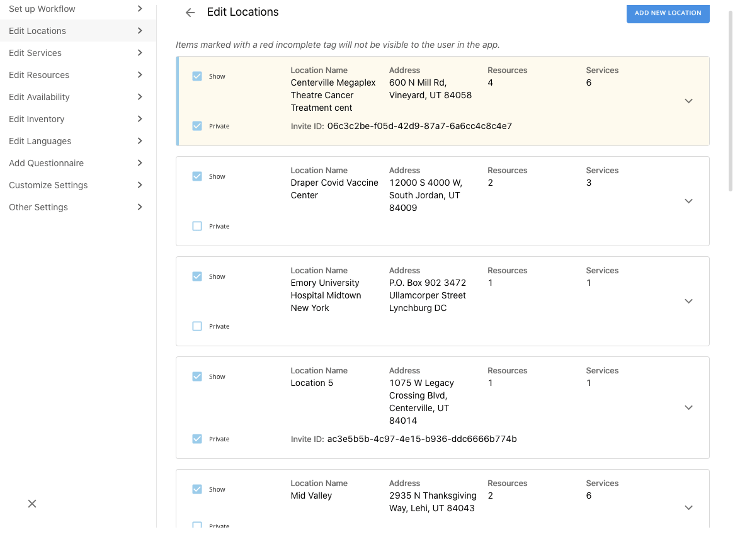This screenshot has width=741, height=533.
Task: Open Customize Settings in the sidebar
Action: point(78,185)
